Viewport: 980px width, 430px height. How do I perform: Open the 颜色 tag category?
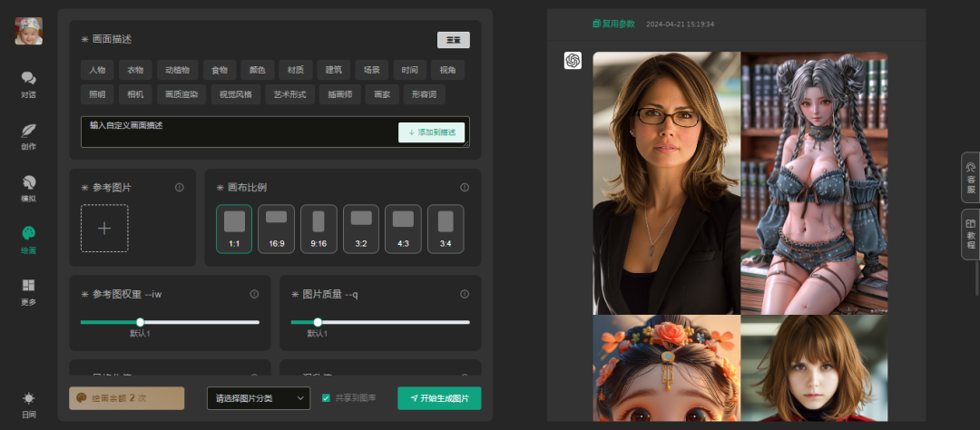tap(258, 70)
